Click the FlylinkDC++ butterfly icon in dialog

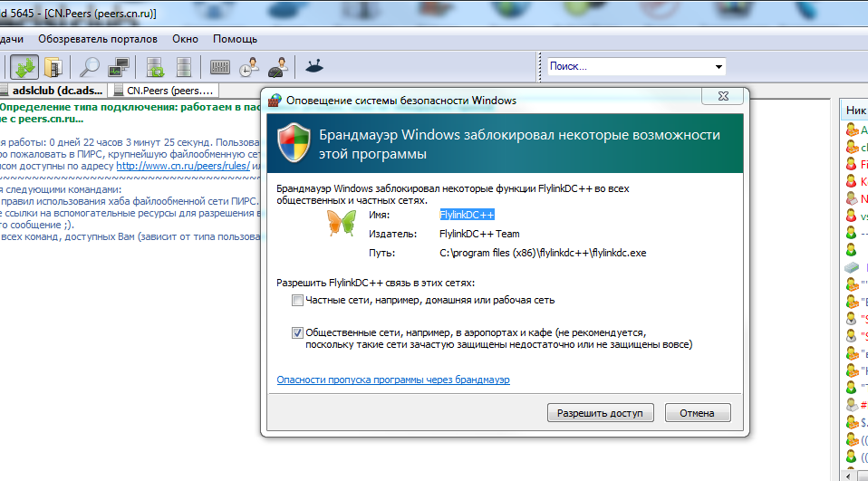[x=342, y=223]
